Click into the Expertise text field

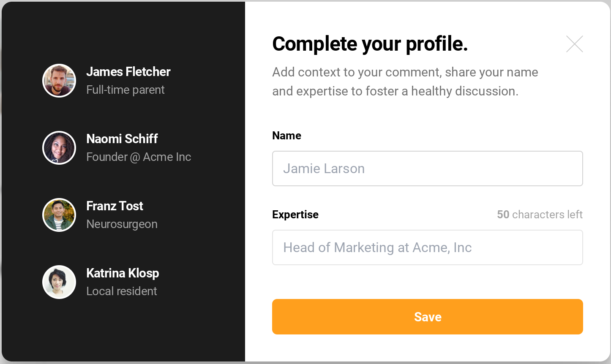click(427, 247)
